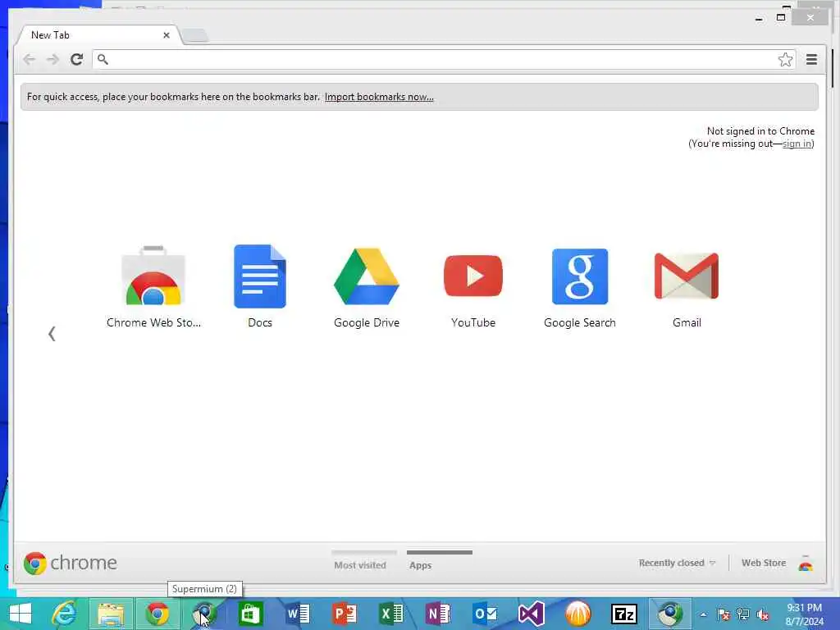Launch 7-Zip from the taskbar
The image size is (840, 630).
(x=624, y=614)
